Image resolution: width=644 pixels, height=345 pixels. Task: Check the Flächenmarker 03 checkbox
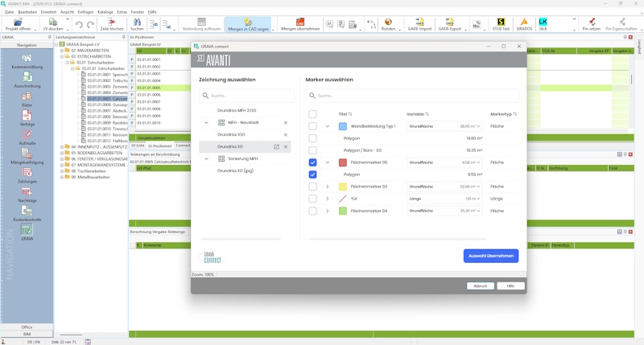[x=312, y=187]
